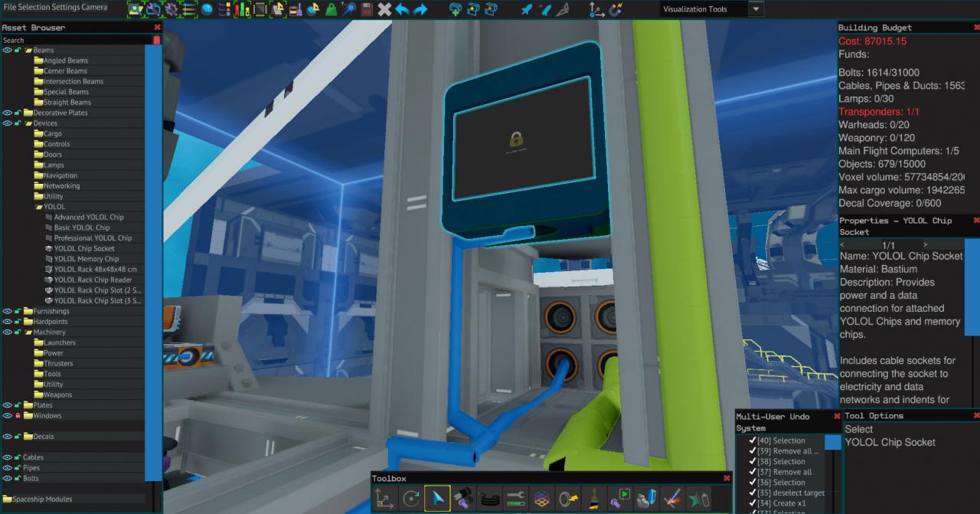Collapse the YOLOL folder
980x514 pixels.
coord(38,207)
